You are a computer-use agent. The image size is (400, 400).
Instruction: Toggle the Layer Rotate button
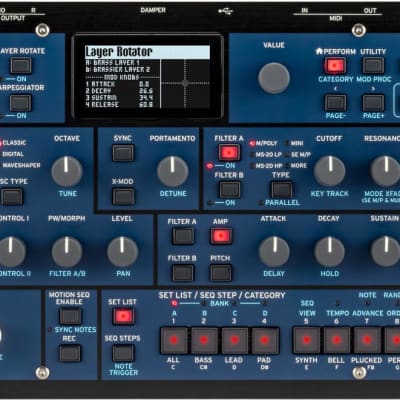[21, 65]
